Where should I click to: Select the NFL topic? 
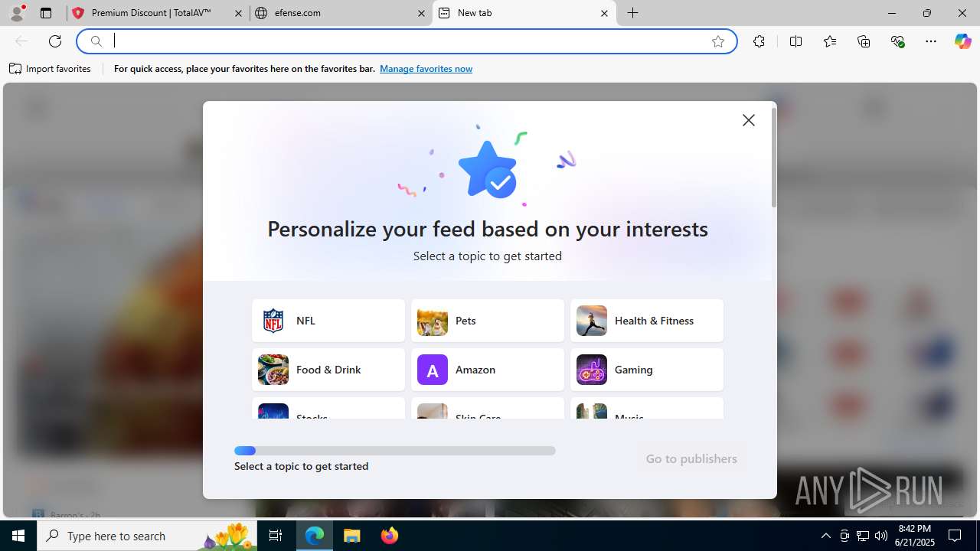(x=328, y=321)
